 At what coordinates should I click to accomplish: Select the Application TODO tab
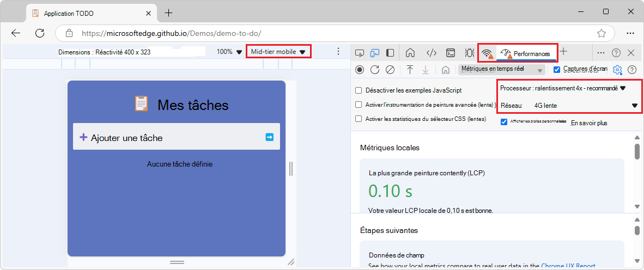(x=92, y=13)
